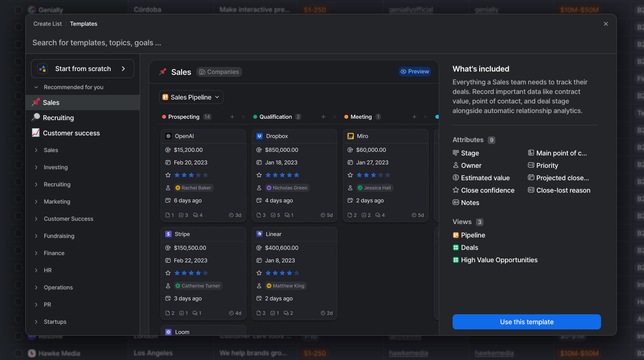The height and width of the screenshot is (360, 644).
Task: Expand the Marketing category
Action: click(36, 202)
